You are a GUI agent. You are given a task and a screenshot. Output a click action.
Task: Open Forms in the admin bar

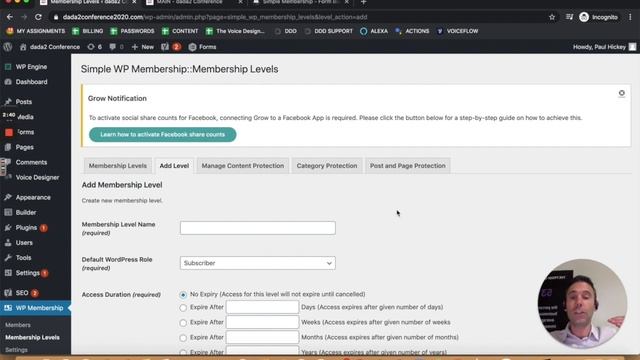click(x=202, y=47)
